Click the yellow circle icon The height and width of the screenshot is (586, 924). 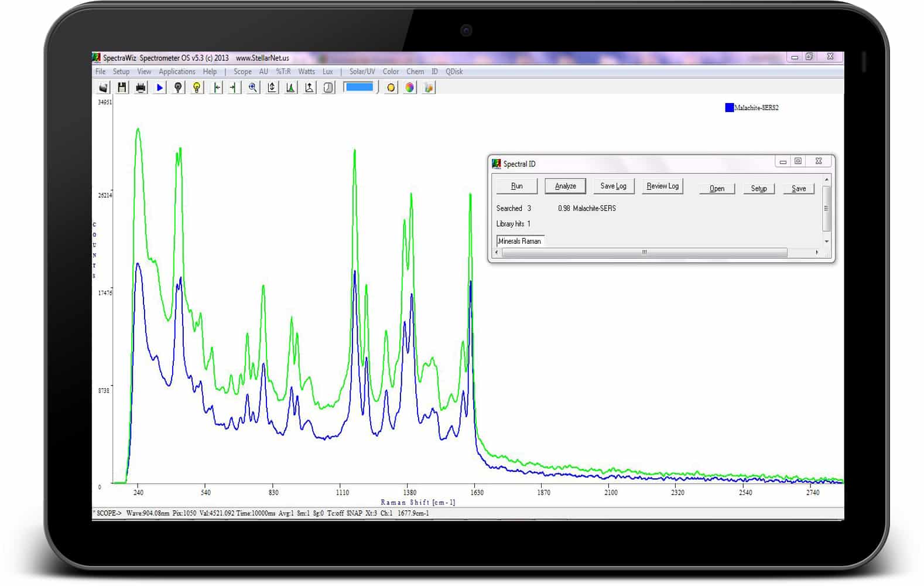click(391, 87)
